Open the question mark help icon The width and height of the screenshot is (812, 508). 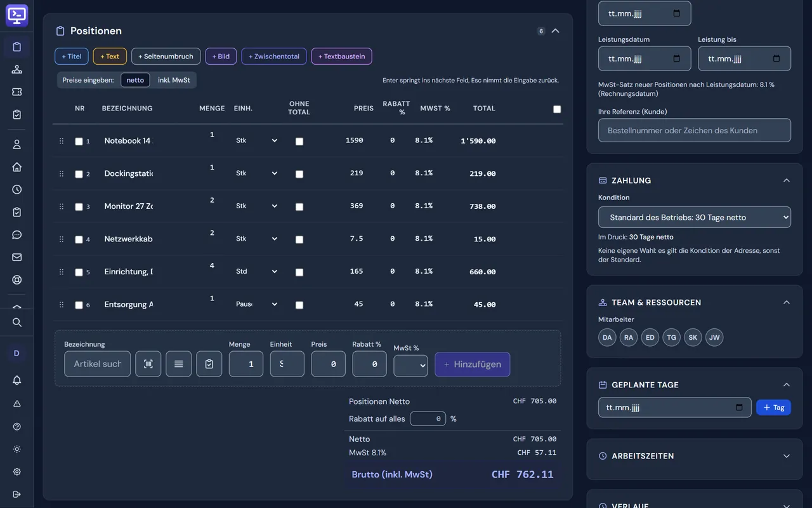17,427
